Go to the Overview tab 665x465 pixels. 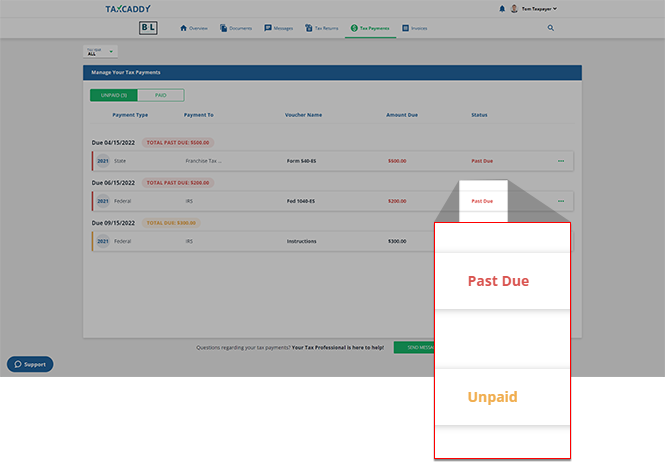(x=194, y=28)
